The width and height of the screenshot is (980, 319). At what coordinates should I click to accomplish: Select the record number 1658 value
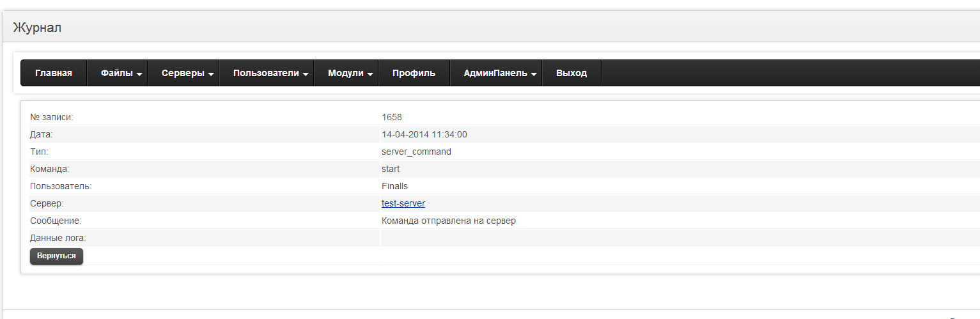[x=391, y=117]
